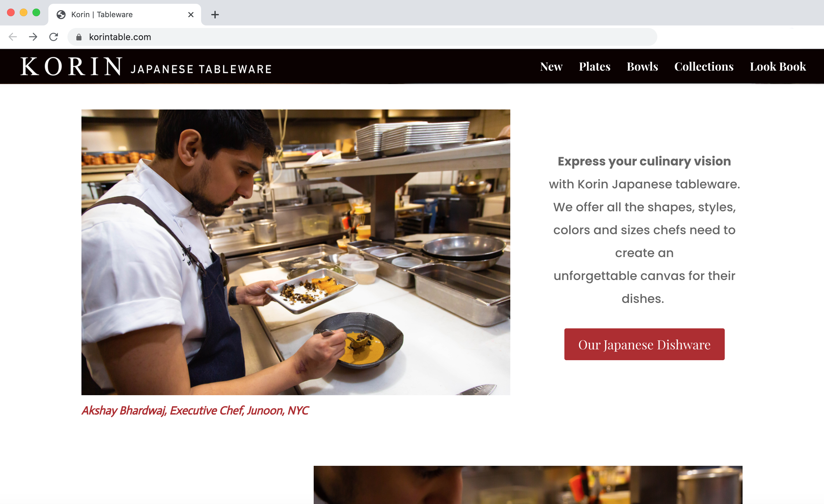Go to the Bowls section

tap(642, 66)
